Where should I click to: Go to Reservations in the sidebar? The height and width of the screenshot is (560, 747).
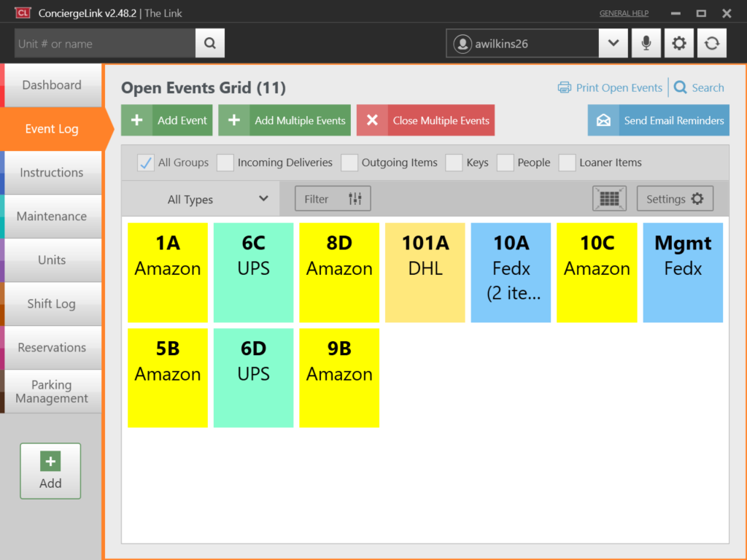point(52,348)
